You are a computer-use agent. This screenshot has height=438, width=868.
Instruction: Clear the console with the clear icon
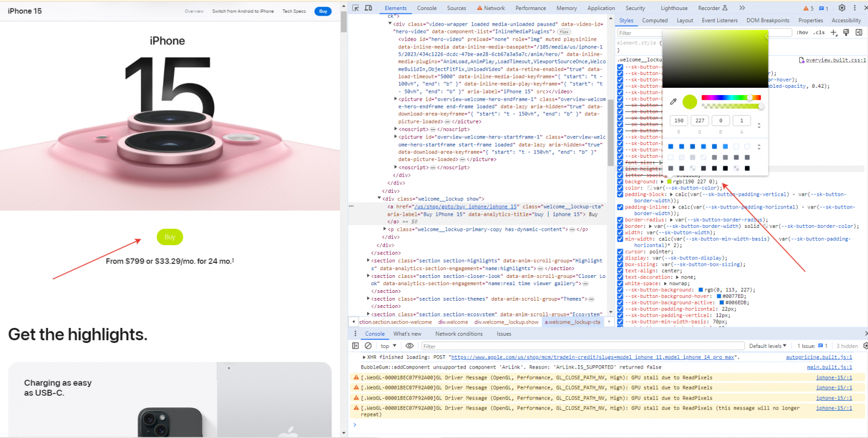pos(368,346)
